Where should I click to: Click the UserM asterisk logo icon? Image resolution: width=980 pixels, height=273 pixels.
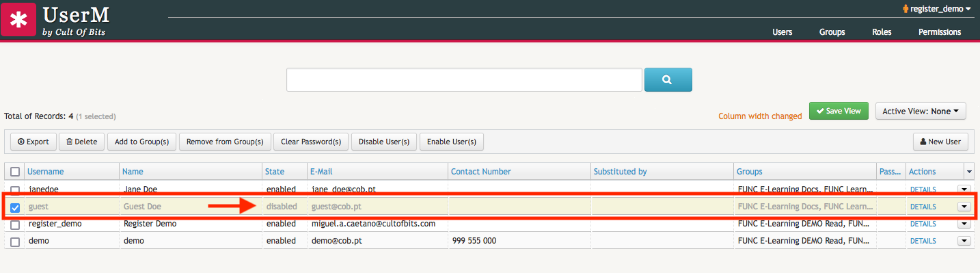(x=18, y=18)
